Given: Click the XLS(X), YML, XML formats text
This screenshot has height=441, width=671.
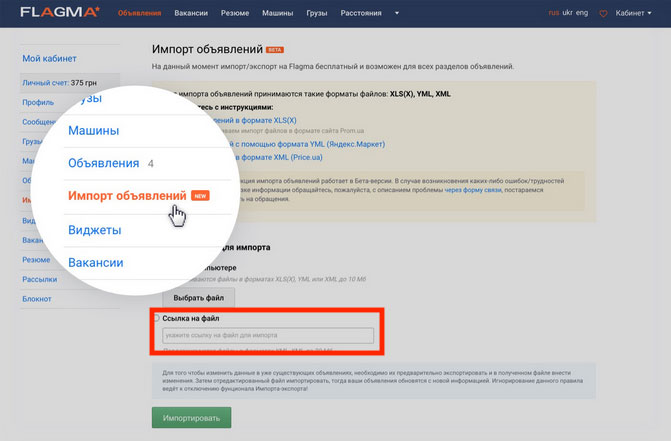Looking at the screenshot, I should pyautogui.click(x=420, y=94).
